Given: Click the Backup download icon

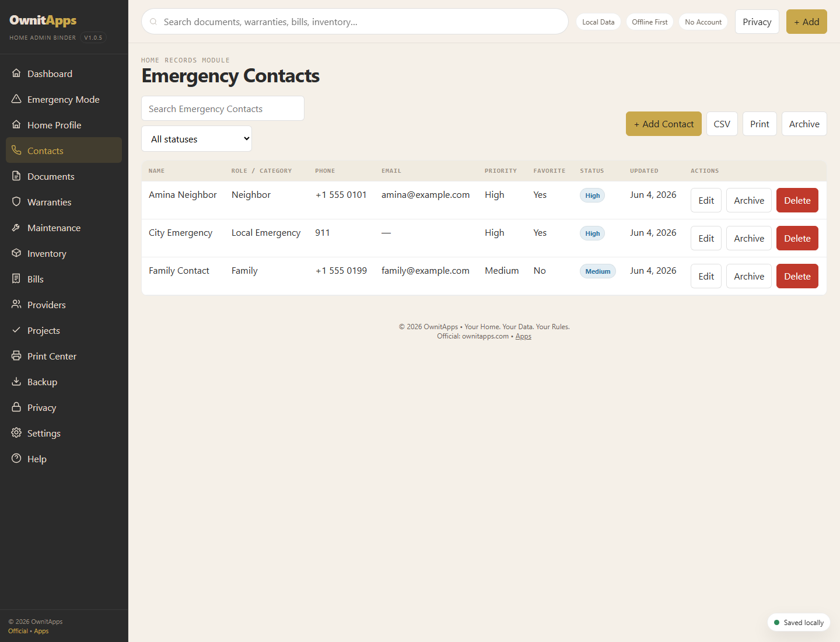Looking at the screenshot, I should tap(16, 382).
